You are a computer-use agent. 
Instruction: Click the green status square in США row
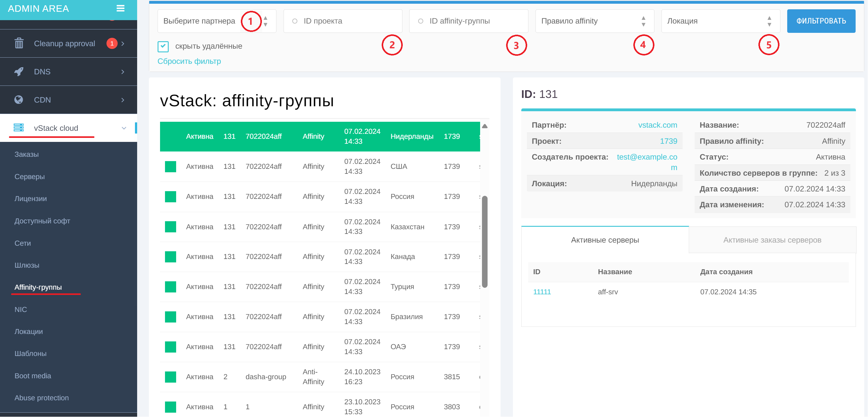pyautogui.click(x=171, y=167)
